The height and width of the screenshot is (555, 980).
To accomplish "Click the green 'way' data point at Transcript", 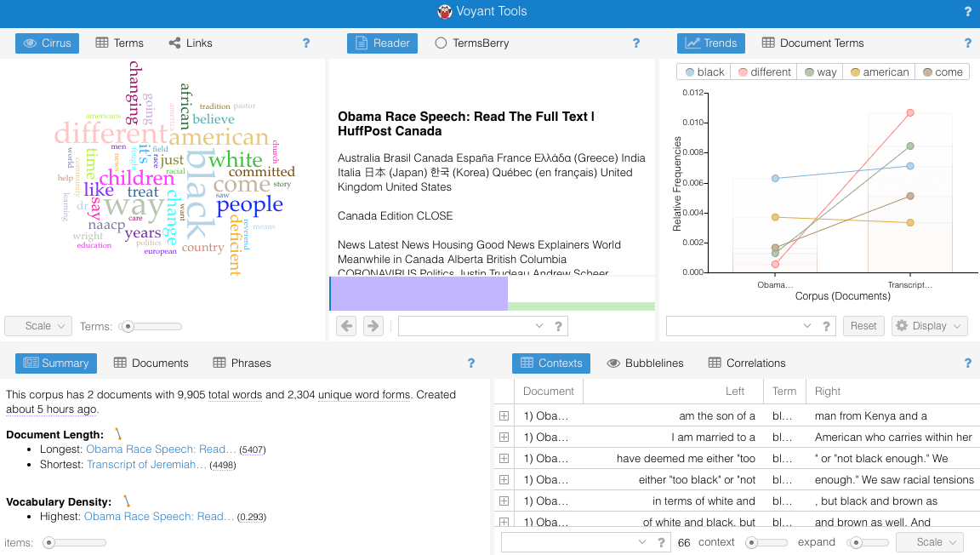I will click(910, 146).
